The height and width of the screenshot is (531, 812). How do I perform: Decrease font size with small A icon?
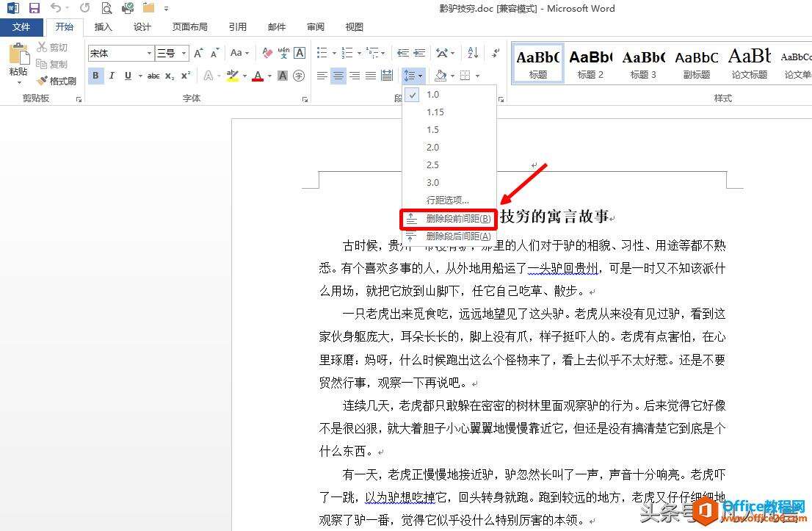(215, 53)
